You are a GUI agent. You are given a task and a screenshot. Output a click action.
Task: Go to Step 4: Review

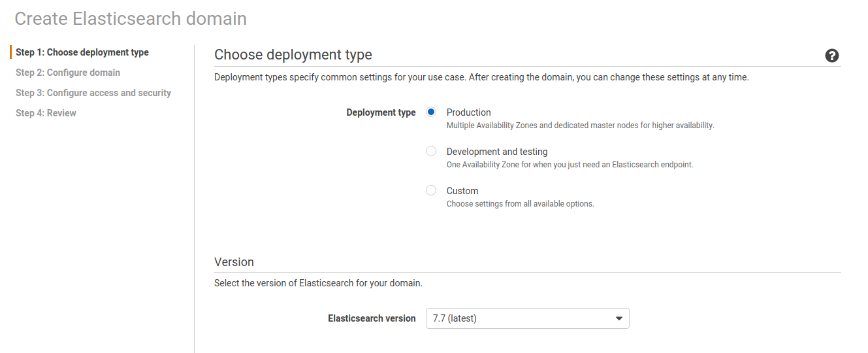pos(46,113)
